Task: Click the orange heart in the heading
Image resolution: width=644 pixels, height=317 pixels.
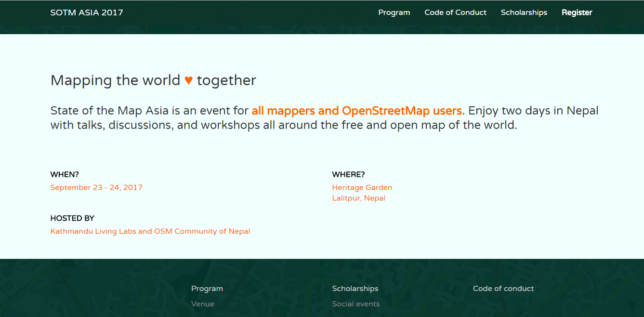Action: [189, 80]
